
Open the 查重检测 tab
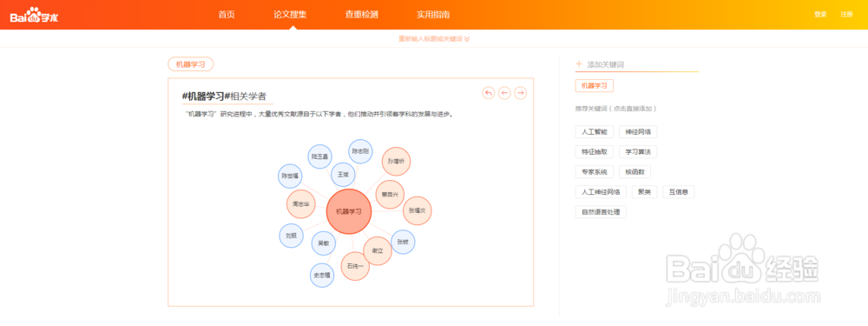[361, 15]
